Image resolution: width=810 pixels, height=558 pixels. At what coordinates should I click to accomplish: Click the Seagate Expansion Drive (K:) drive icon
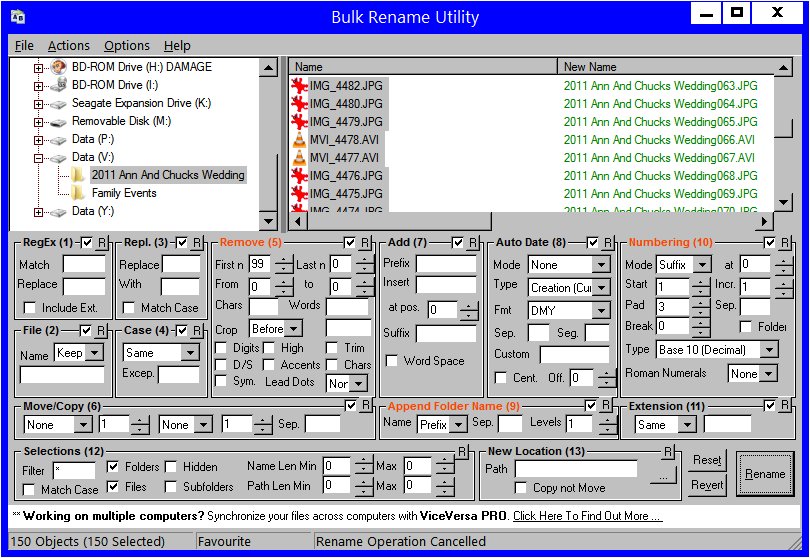tap(58, 104)
